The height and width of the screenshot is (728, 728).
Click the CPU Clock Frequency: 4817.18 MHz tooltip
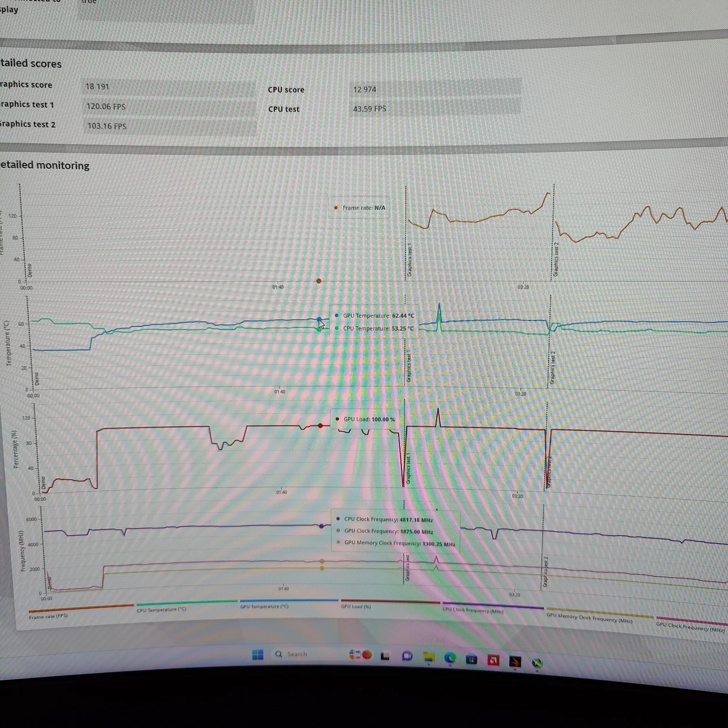(x=389, y=520)
